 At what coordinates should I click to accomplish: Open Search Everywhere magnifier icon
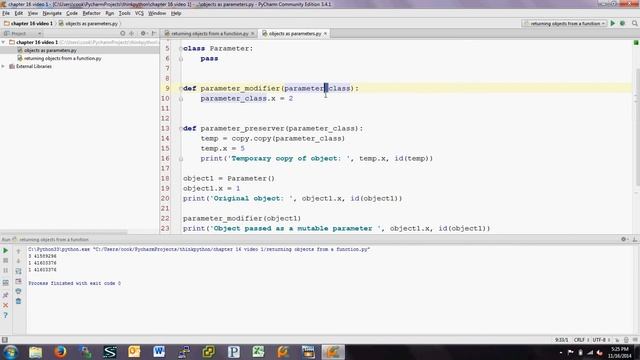pos(635,24)
